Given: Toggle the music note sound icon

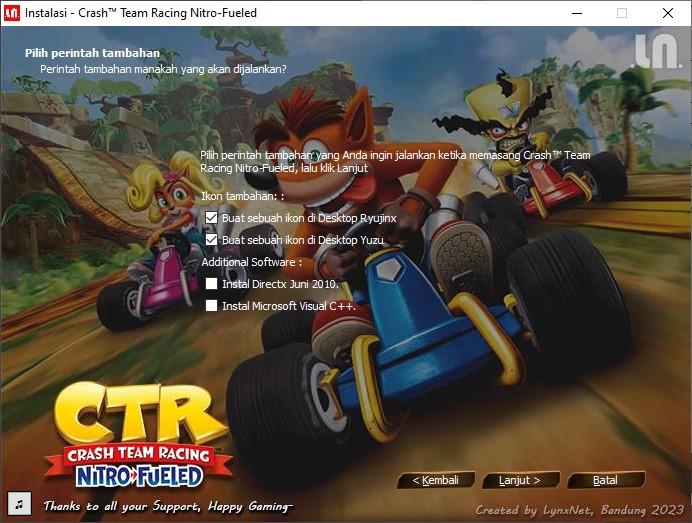Looking at the screenshot, I should coord(18,503).
